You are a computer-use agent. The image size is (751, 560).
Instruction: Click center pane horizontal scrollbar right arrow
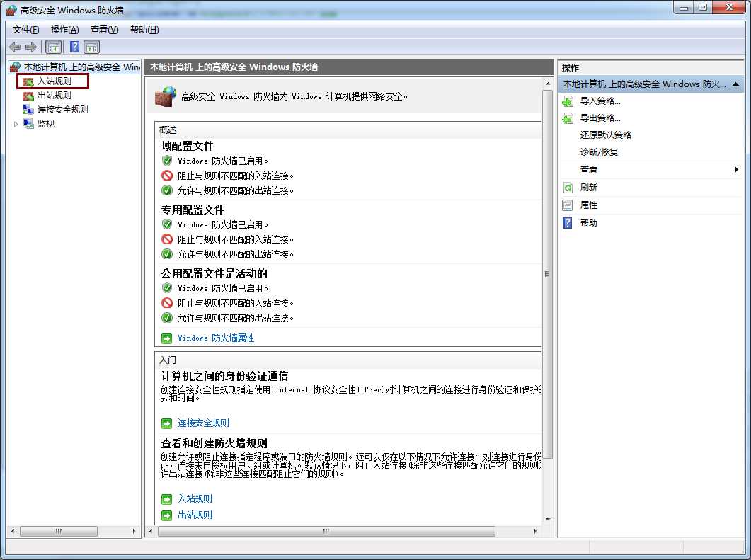point(535,531)
